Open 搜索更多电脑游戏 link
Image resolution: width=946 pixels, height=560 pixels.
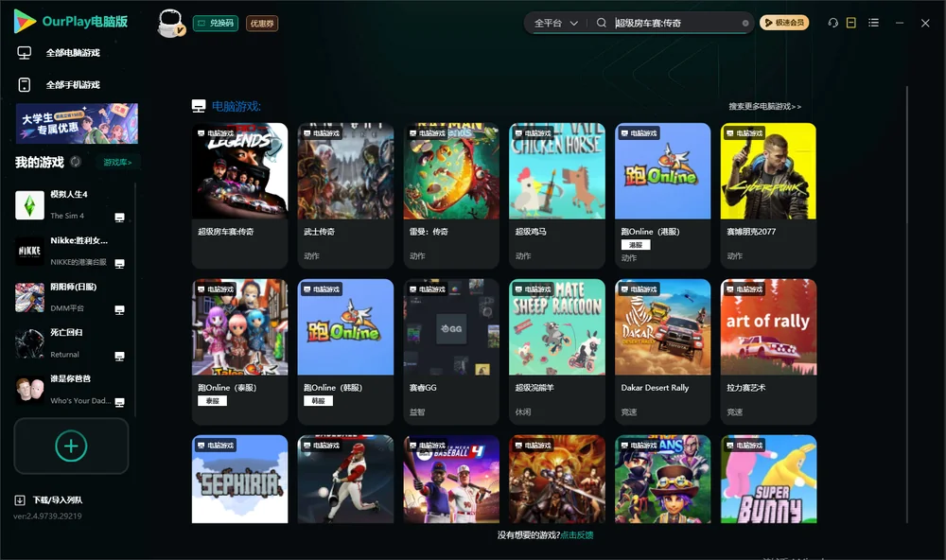point(764,106)
